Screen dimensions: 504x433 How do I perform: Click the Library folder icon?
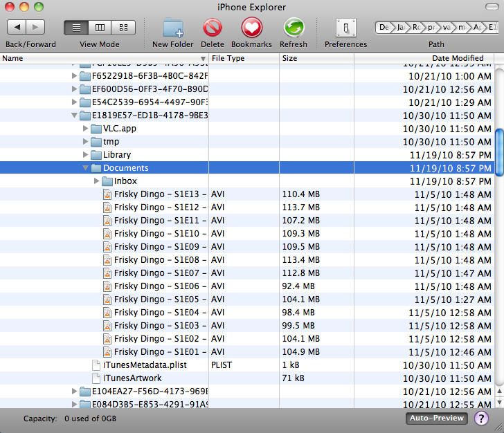click(x=96, y=155)
